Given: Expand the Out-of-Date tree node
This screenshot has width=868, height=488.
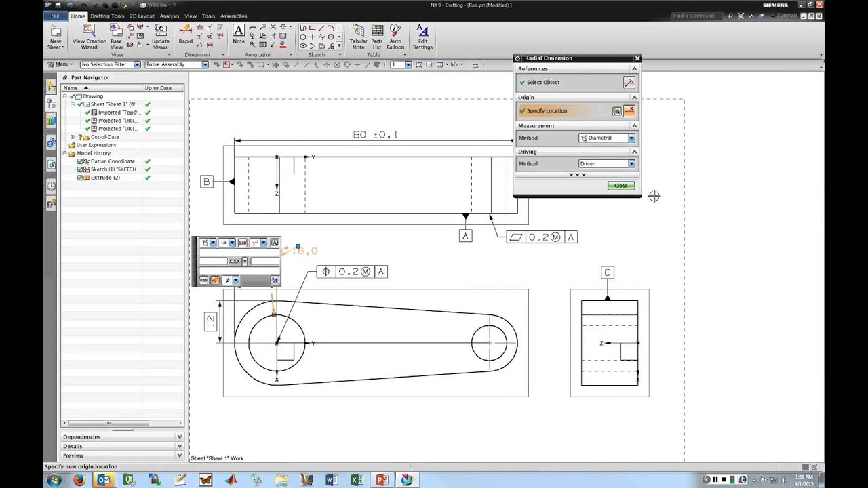Looking at the screenshot, I should (73, 137).
